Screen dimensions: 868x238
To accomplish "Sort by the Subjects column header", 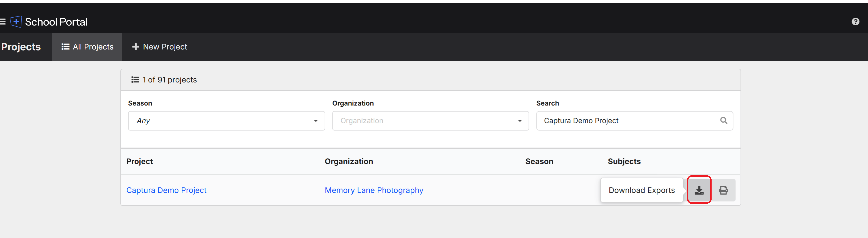I will click(x=624, y=162).
